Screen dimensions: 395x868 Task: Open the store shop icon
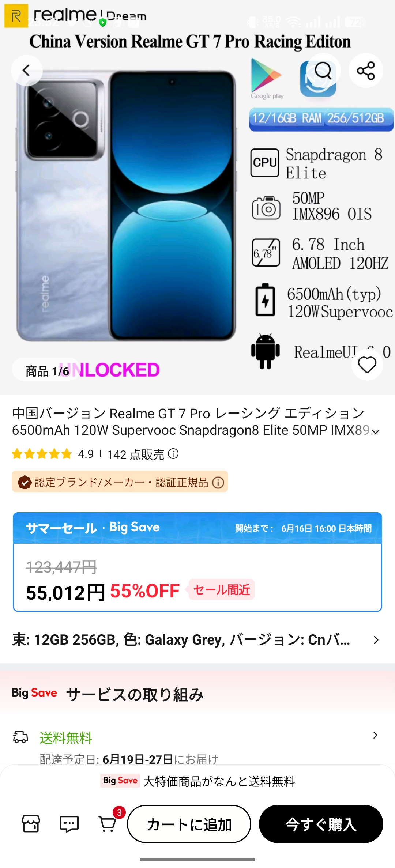coord(31,824)
